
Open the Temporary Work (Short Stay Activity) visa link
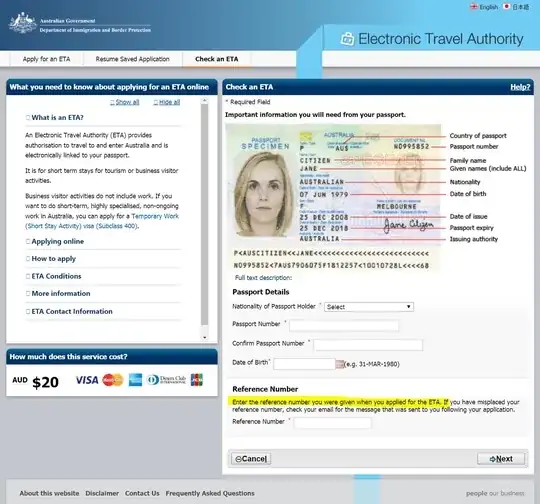(102, 221)
